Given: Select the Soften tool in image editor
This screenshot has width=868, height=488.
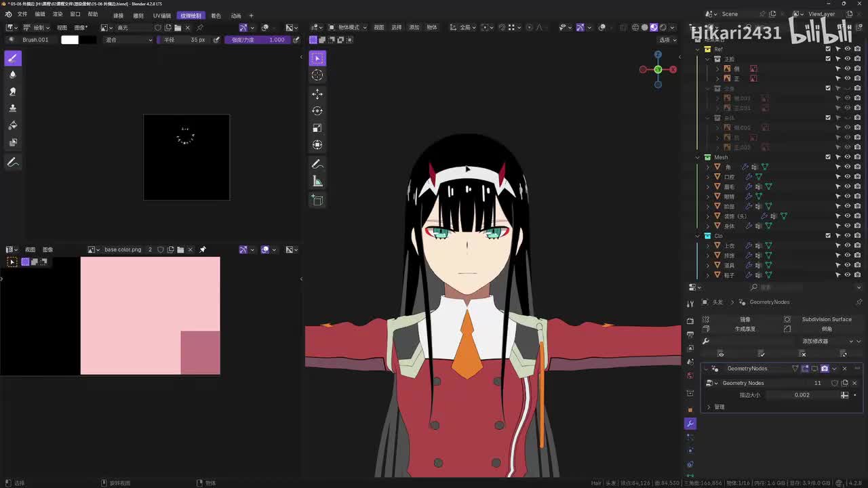Looking at the screenshot, I should [x=12, y=75].
